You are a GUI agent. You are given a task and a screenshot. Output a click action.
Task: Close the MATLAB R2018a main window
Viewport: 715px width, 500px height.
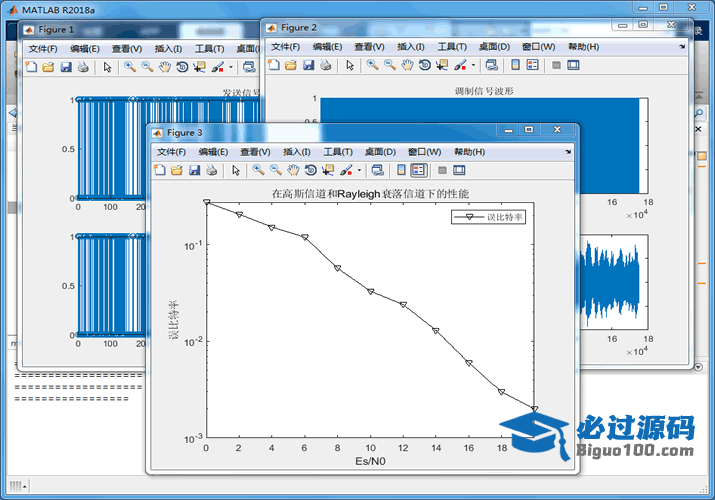point(692,7)
